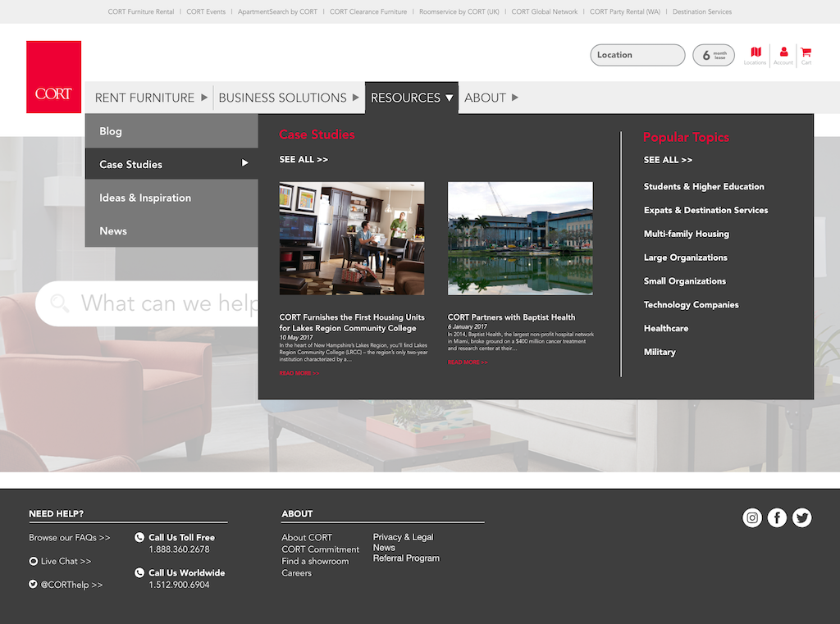Select Healthcare under Popular Topics
840x624 pixels.
(666, 328)
